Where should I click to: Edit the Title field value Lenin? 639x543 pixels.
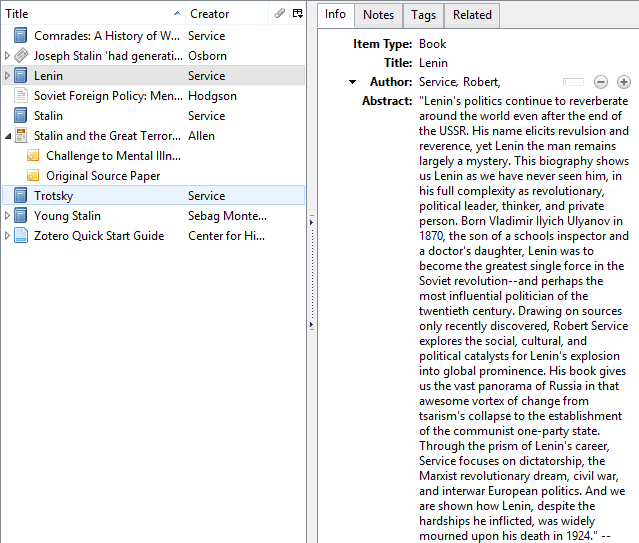[433, 63]
